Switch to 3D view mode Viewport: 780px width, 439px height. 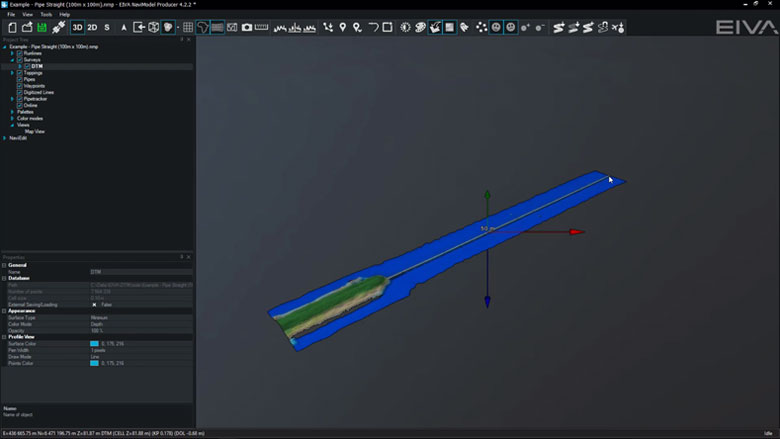[x=77, y=27]
